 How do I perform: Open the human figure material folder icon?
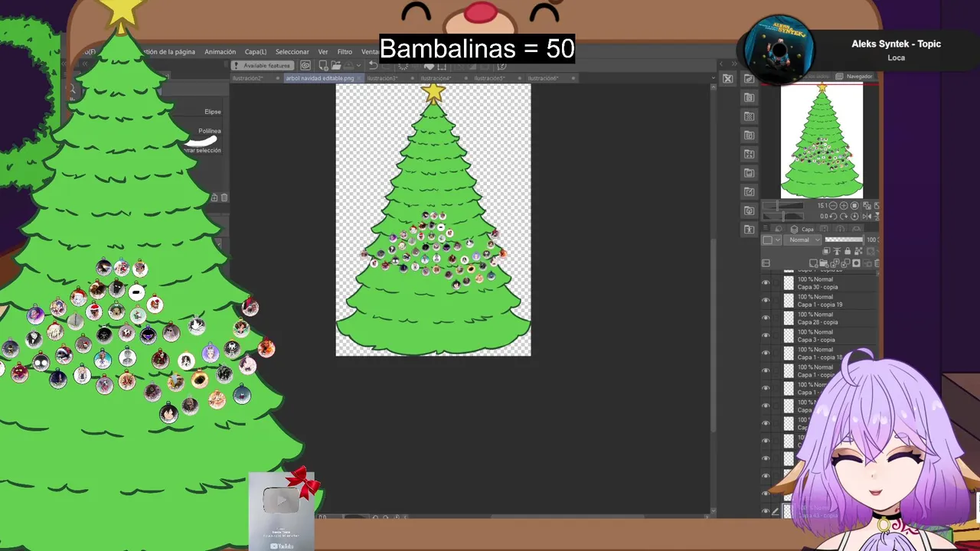click(x=749, y=229)
